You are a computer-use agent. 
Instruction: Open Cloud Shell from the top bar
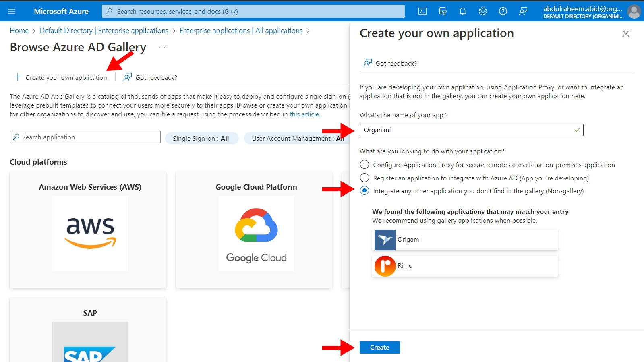pos(422,11)
